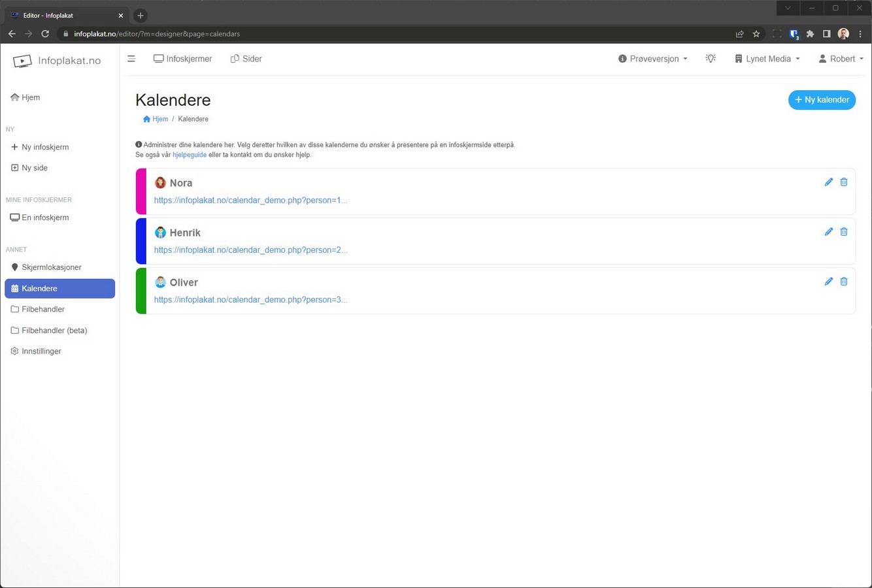Expand the Lynet Media dropdown
Image resolution: width=872 pixels, height=588 pixels.
tap(767, 59)
